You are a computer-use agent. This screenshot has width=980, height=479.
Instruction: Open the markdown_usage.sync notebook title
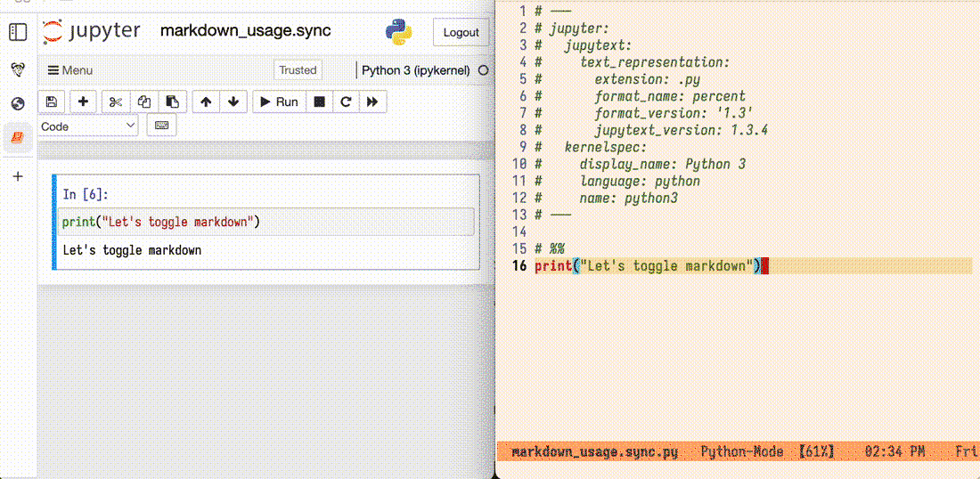point(245,31)
